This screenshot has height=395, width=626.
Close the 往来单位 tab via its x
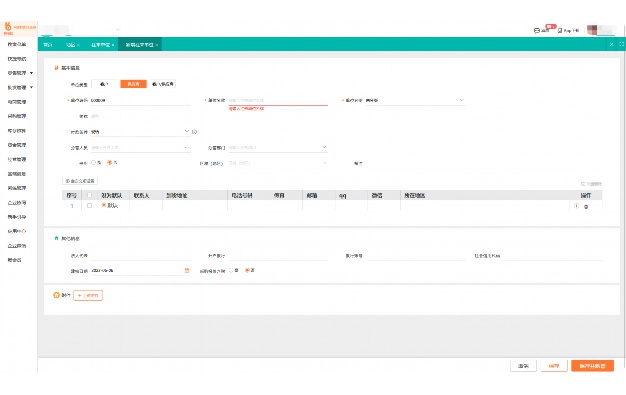(x=113, y=45)
